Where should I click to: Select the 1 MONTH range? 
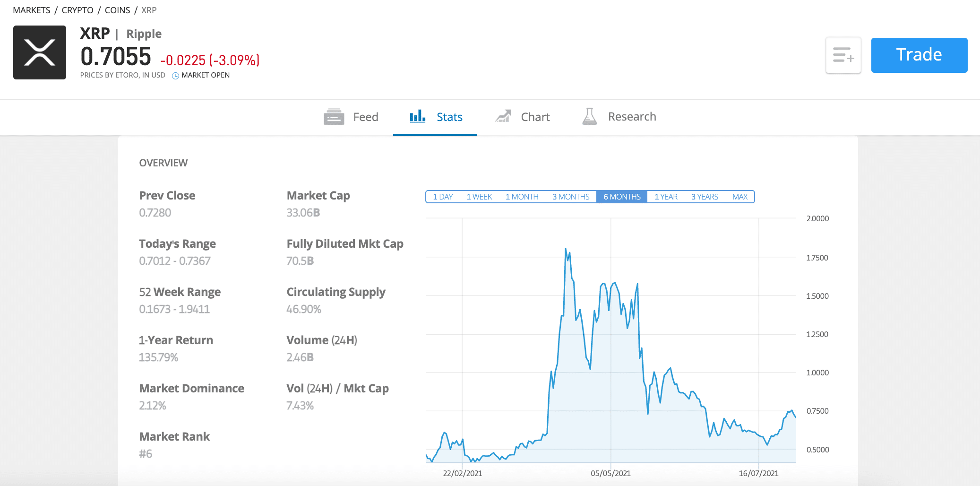pyautogui.click(x=522, y=197)
